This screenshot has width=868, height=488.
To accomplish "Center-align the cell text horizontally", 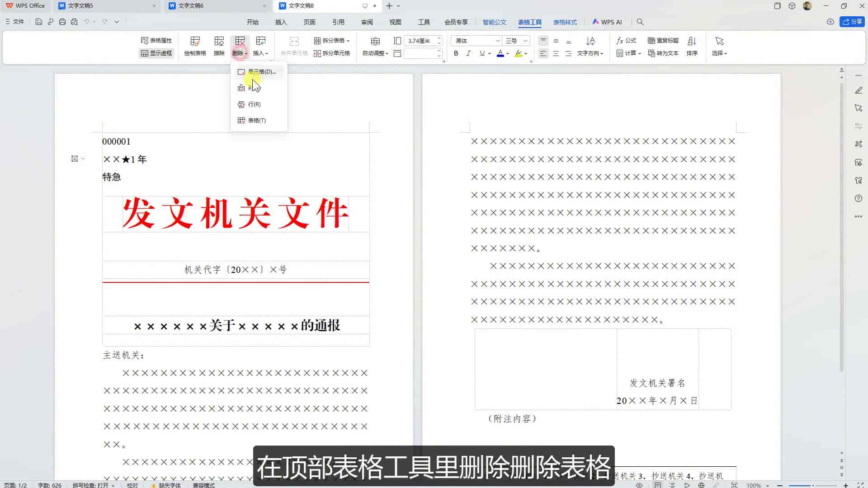I will [x=556, y=53].
